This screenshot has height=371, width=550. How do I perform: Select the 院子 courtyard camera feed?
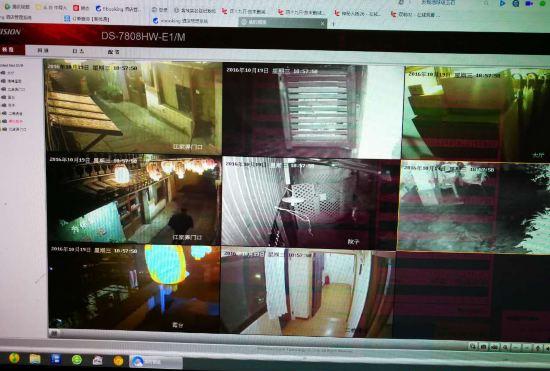(310, 202)
